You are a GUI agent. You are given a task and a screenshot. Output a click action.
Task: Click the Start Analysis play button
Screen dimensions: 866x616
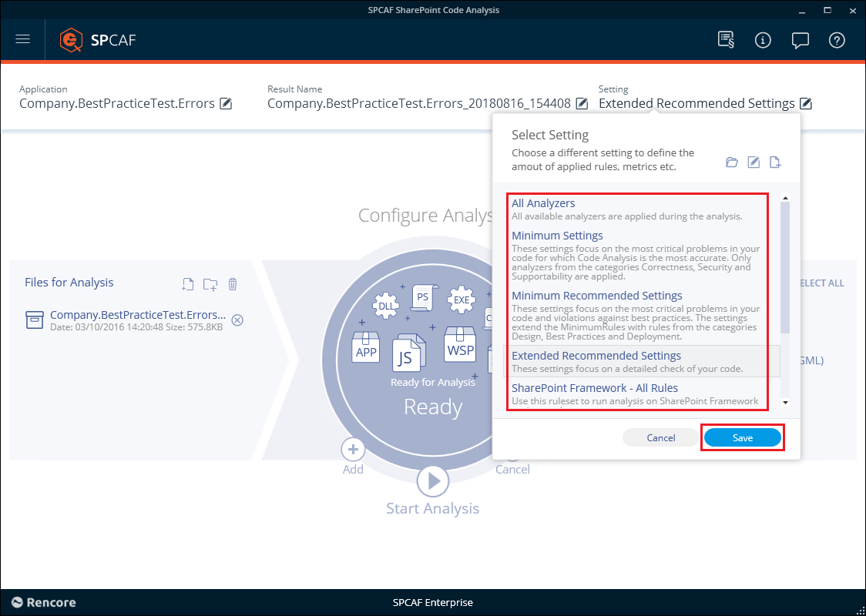[432, 481]
